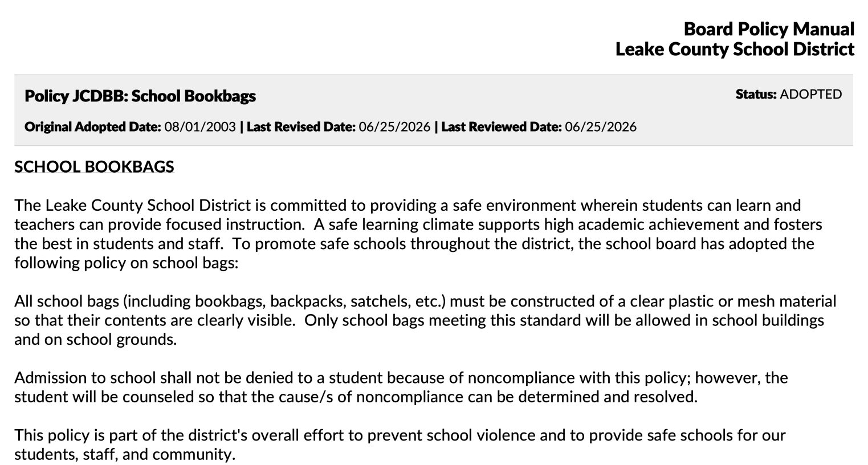The height and width of the screenshot is (465, 868).
Task: Click the text 'students, staff, and community.'
Action: pyautogui.click(x=125, y=455)
